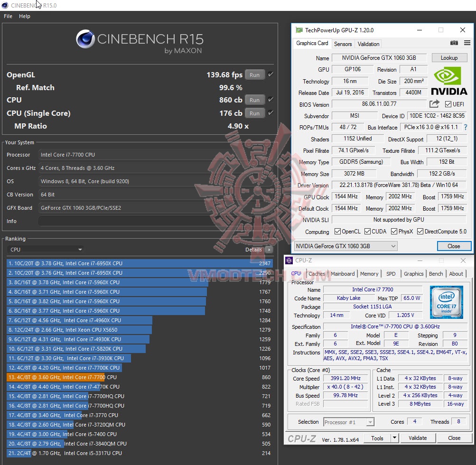The image size is (476, 465).
Task: Run the OpenGL benchmark
Action: click(x=254, y=74)
